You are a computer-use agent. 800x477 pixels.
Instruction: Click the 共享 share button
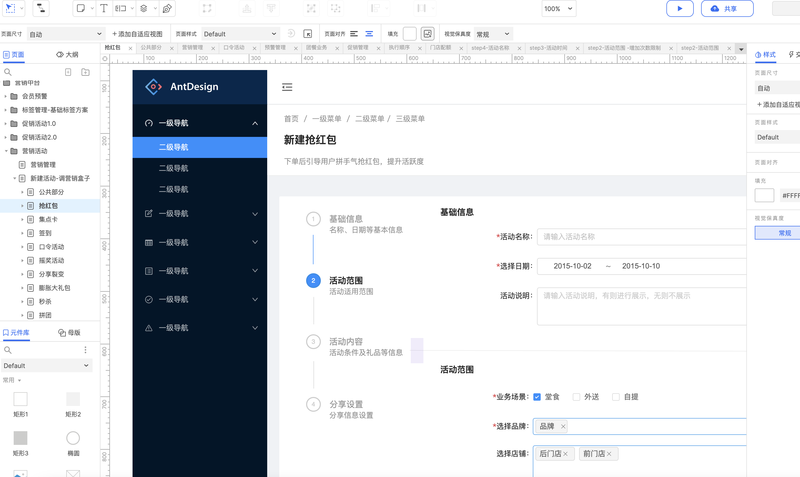tap(727, 9)
